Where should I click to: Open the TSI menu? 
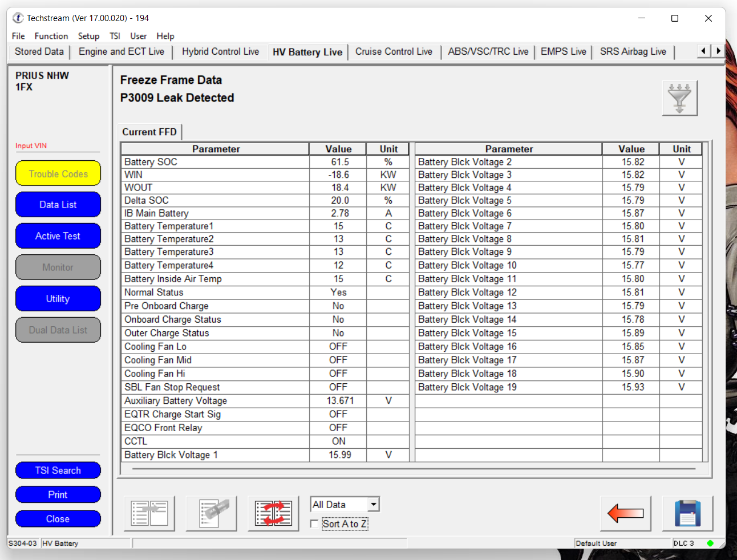click(115, 36)
